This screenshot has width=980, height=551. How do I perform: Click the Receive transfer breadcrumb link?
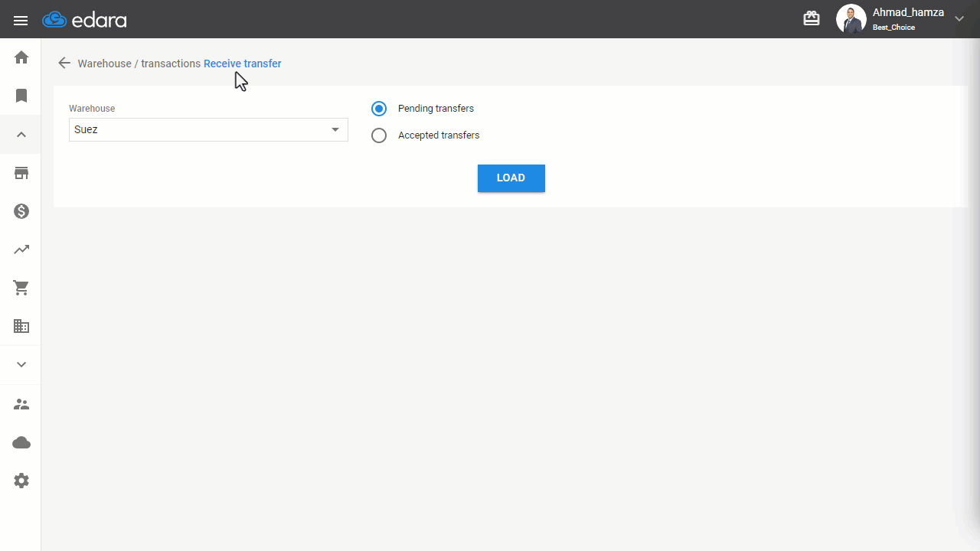243,64
